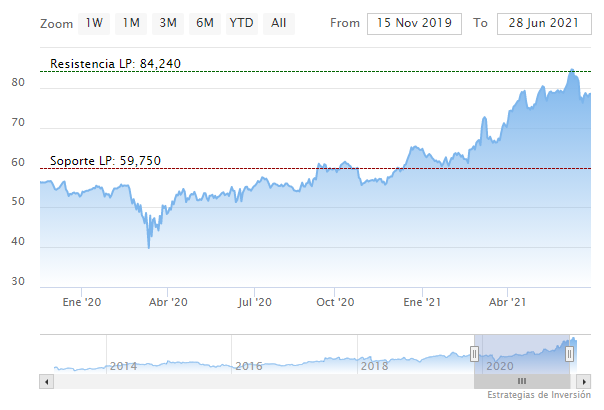Switch zoom range to 6M
Viewport: 604px width, 410px height.
205,22
